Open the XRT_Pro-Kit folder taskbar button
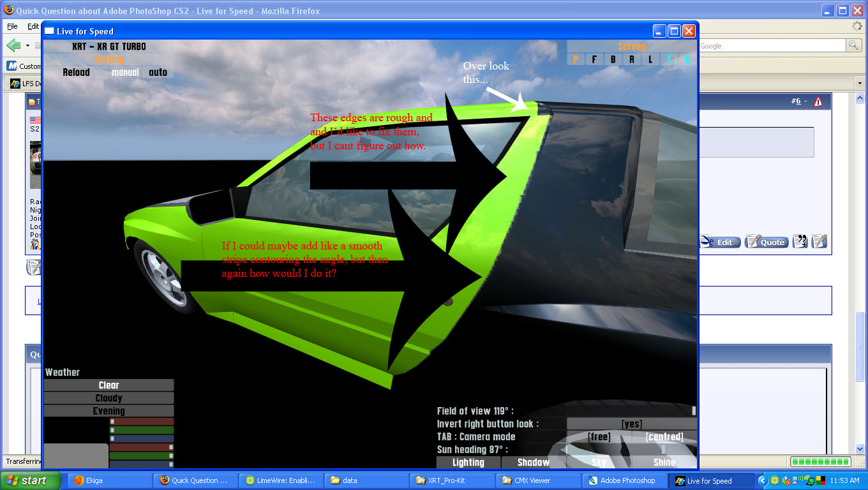 [x=452, y=480]
